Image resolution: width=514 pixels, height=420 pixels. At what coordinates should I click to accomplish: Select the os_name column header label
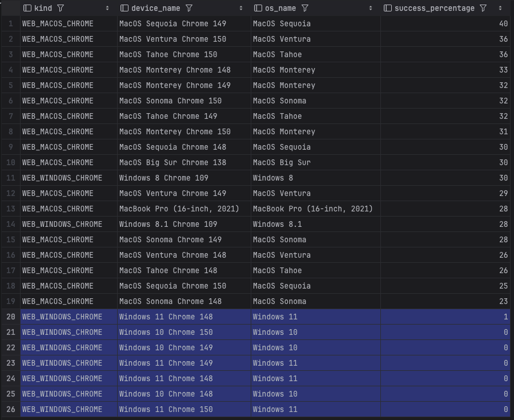pyautogui.click(x=280, y=8)
